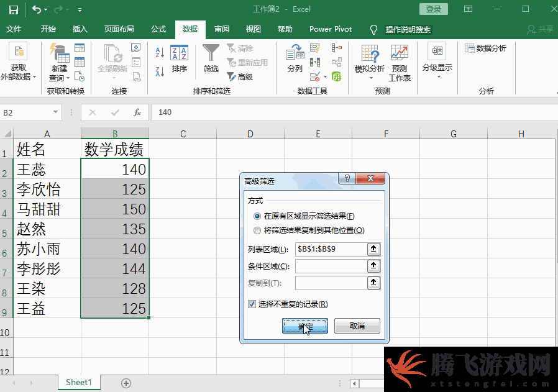Viewport: 558px width, 392px height.
Task: Open the Undo history dropdown arrow
Action: [45, 10]
